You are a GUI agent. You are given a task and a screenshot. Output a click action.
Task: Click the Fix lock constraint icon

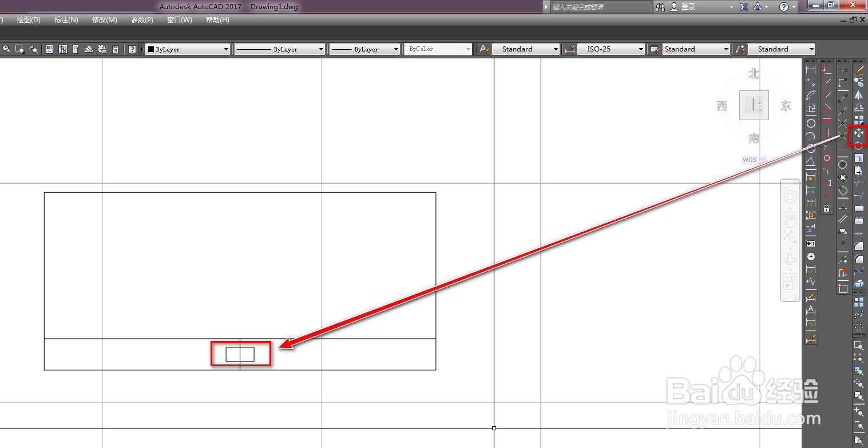click(x=826, y=208)
